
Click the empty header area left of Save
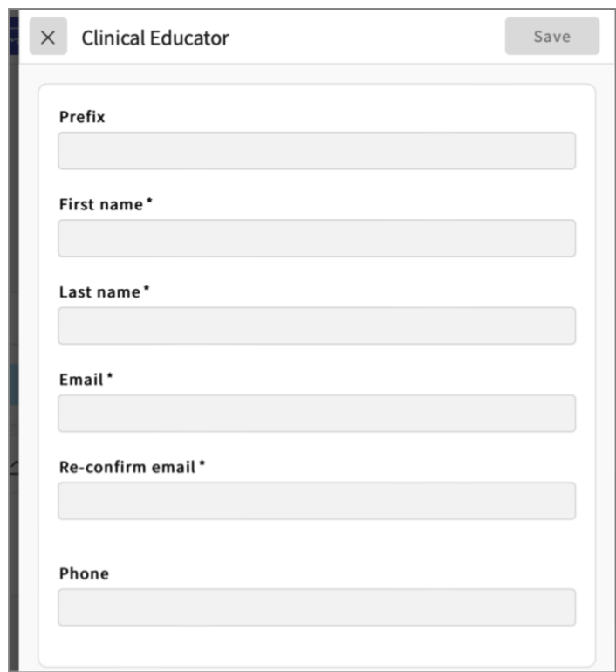[x=366, y=37]
